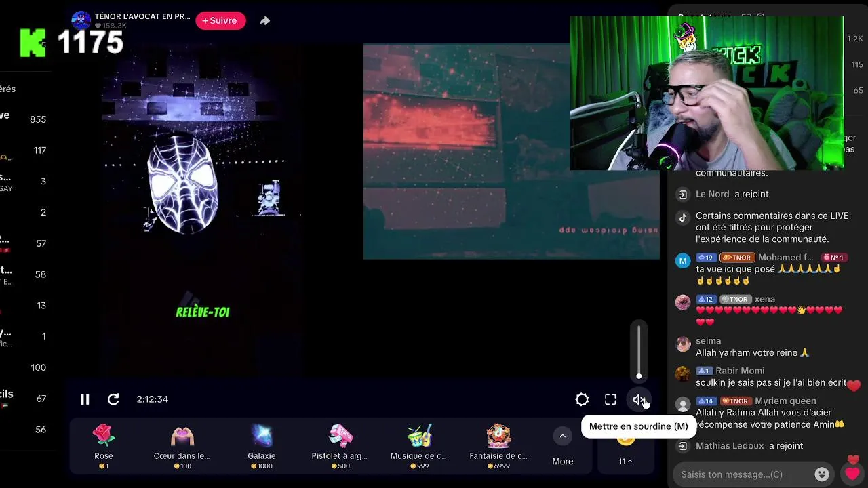This screenshot has height=488, width=868.
Task: Click the TÉNOR L'AVOCAT EN PR... title
Action: [142, 16]
